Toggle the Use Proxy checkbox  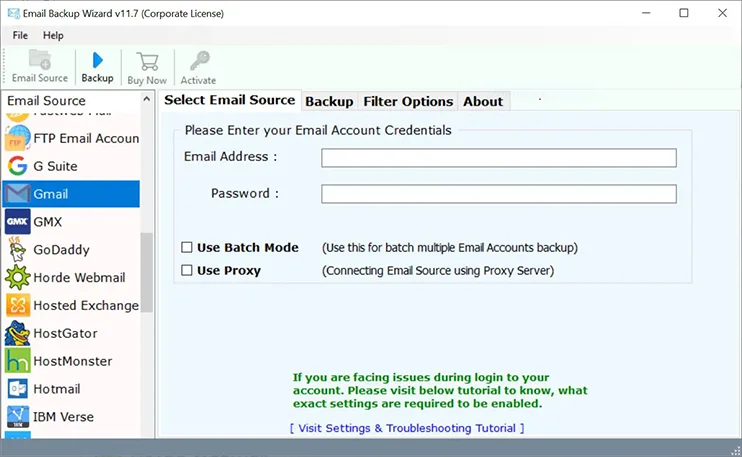point(187,270)
